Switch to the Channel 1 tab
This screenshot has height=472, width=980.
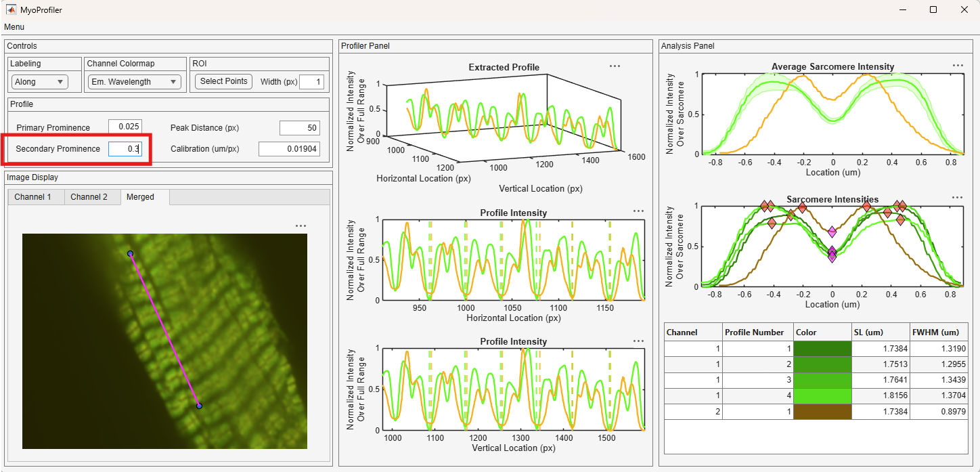pyautogui.click(x=33, y=197)
